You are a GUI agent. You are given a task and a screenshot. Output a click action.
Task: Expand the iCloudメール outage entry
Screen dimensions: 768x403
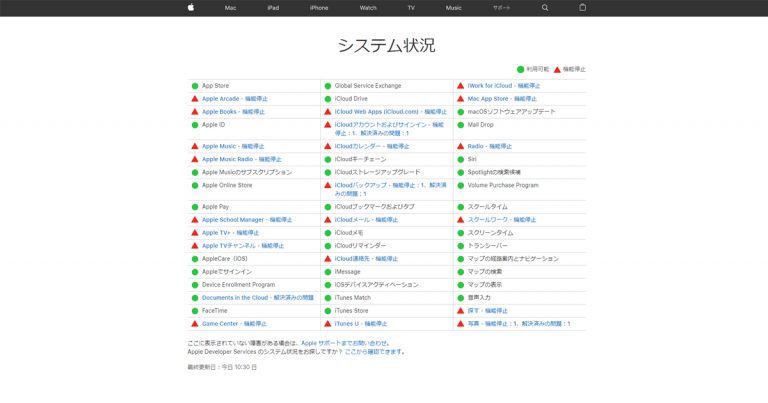(x=366, y=220)
